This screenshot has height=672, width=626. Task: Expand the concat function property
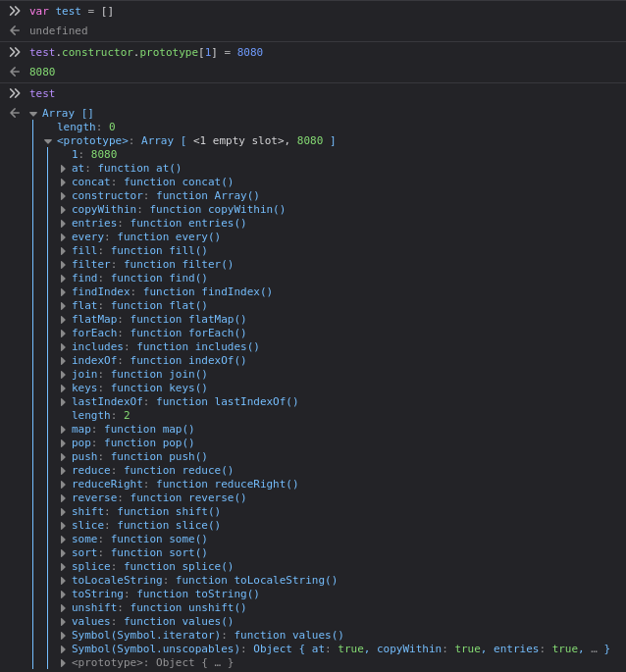[x=63, y=182]
